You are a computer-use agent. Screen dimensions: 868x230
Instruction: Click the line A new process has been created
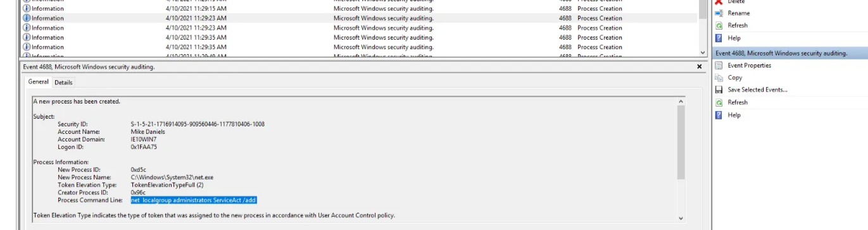(x=77, y=101)
